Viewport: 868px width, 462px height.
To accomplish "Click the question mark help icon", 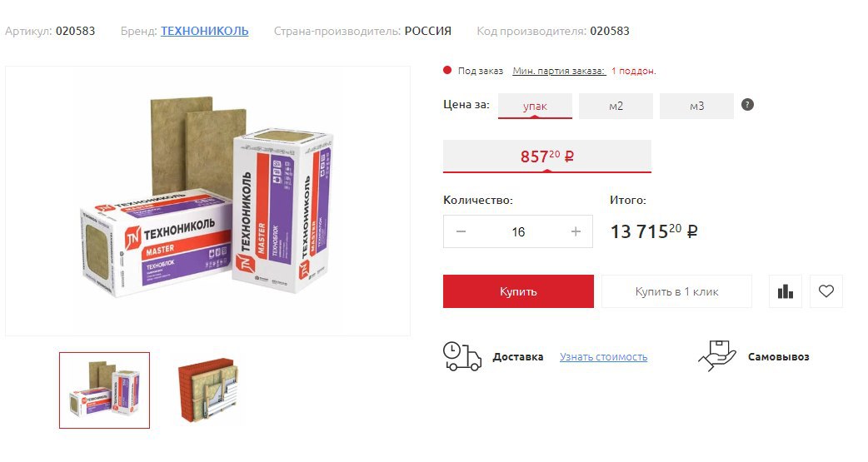I will click(x=746, y=105).
